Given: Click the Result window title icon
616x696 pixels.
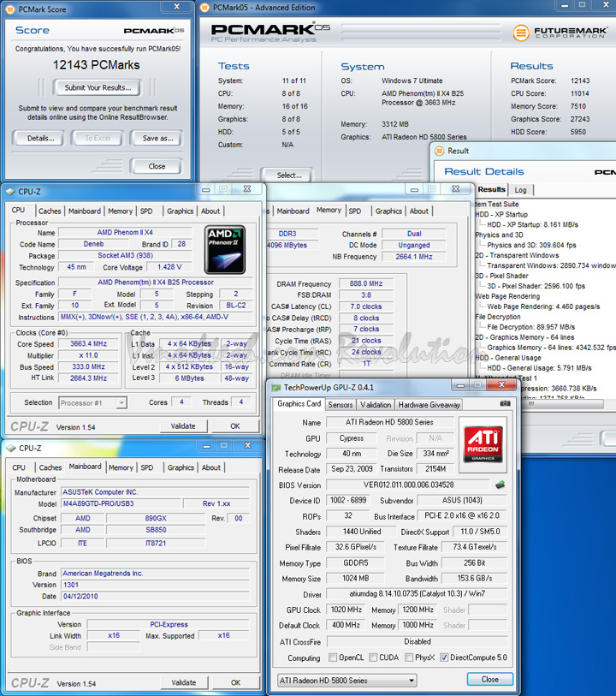Looking at the screenshot, I should (x=439, y=151).
